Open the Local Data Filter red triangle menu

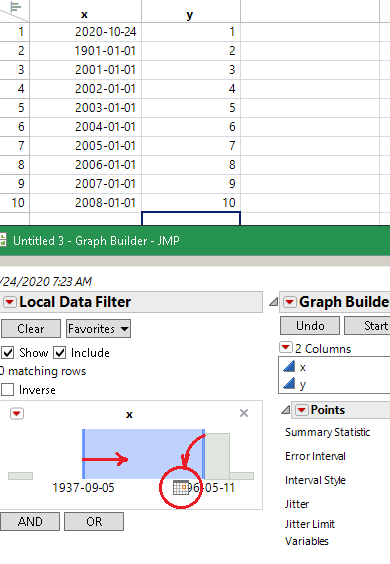(10, 302)
